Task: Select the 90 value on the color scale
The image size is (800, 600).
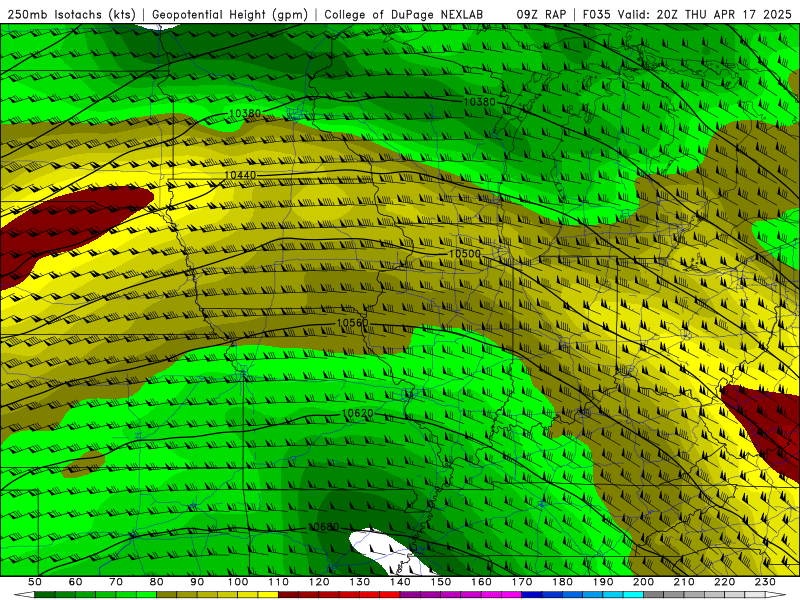Action: 197,582
